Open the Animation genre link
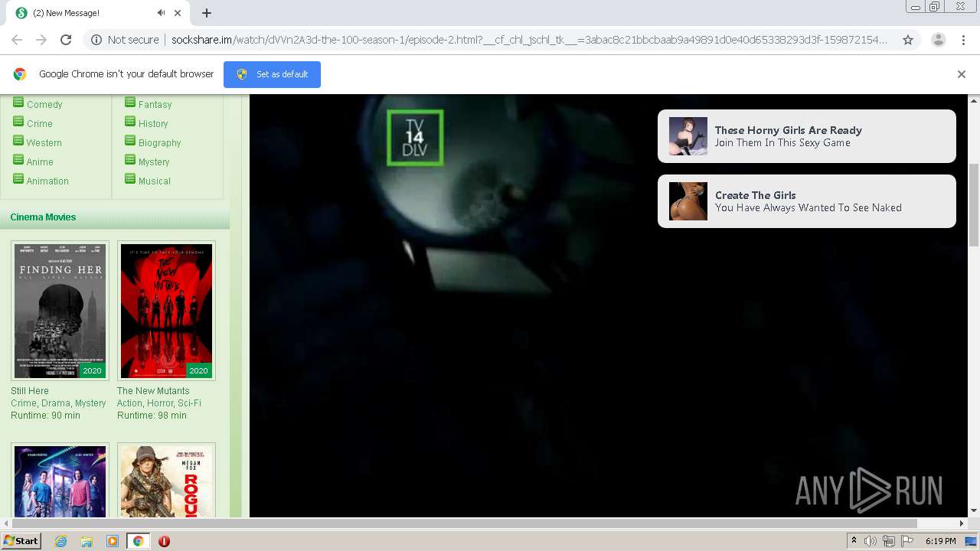 tap(47, 181)
